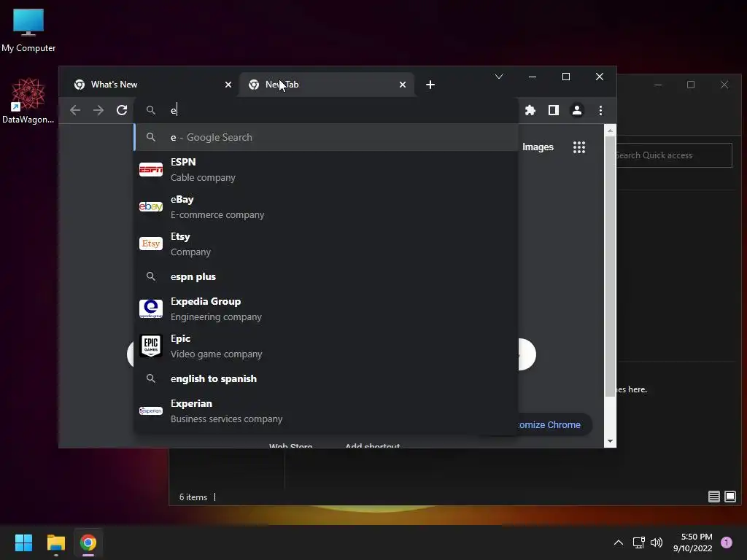Image resolution: width=747 pixels, height=560 pixels.
Task: Select the Experian suggestion
Action: [326, 411]
